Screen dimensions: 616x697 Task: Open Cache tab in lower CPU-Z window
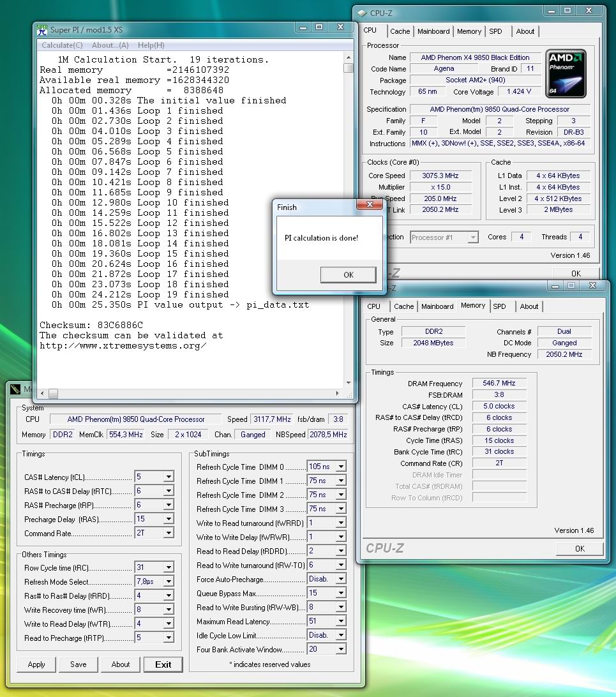tap(403, 306)
